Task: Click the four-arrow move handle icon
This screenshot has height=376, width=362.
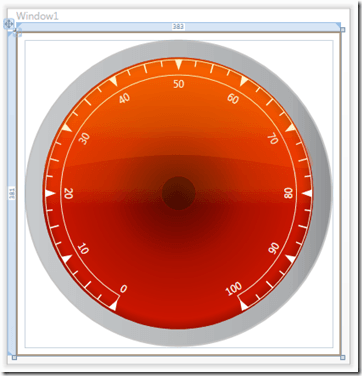Action: pos(8,23)
